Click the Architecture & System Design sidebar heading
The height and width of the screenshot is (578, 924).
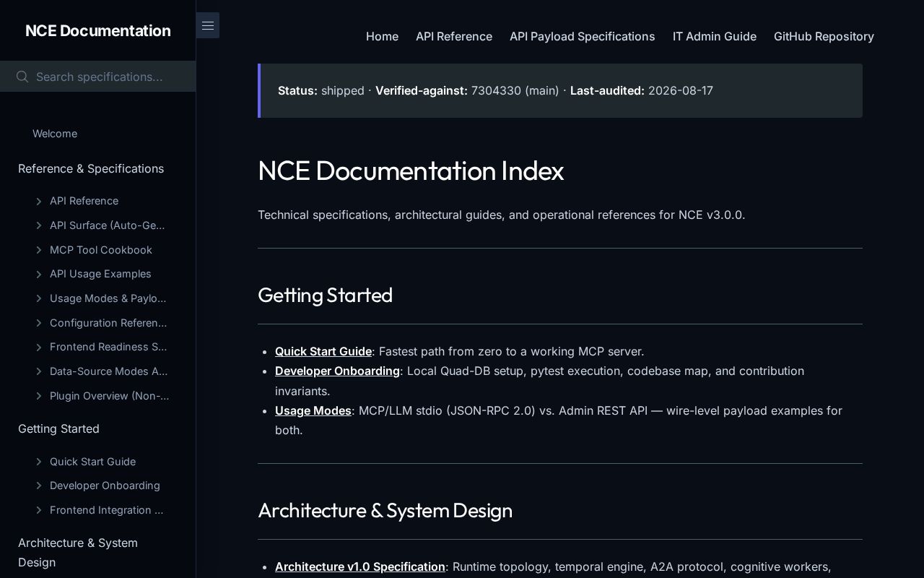pos(78,552)
